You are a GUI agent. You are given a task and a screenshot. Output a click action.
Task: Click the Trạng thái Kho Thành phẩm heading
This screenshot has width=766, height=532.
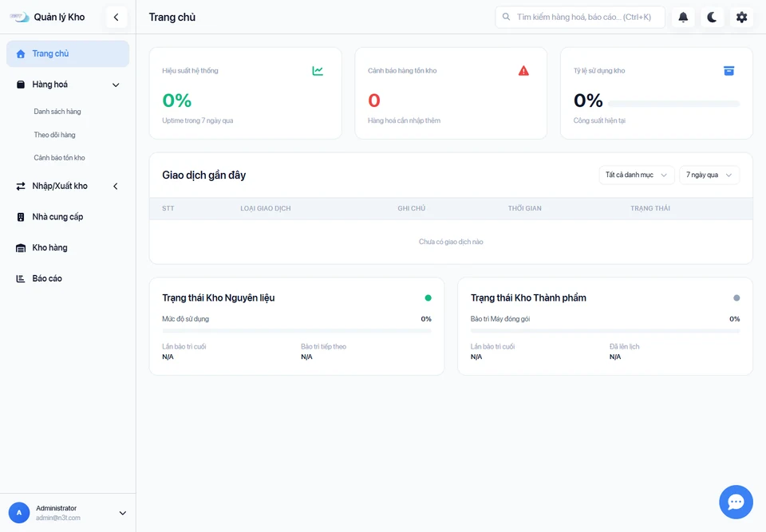click(528, 298)
